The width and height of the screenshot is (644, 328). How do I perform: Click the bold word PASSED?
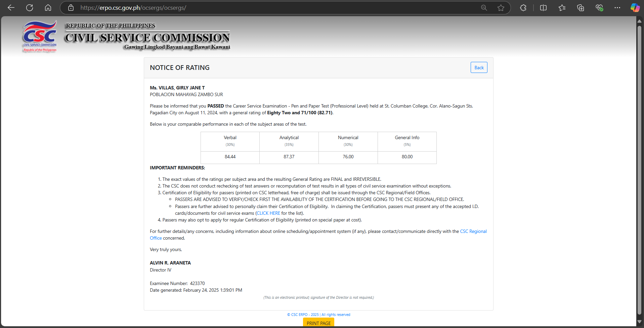[x=216, y=106]
